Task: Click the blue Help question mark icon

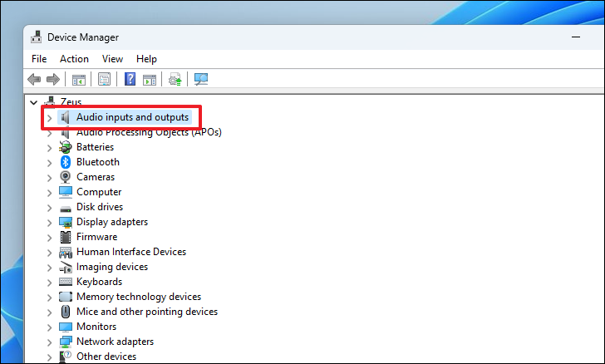Action: click(130, 79)
